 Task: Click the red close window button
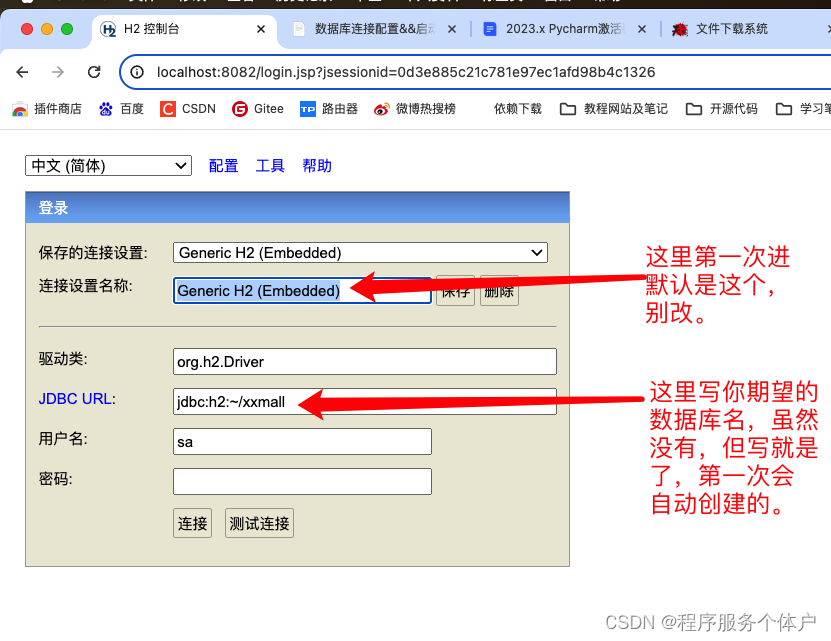27,29
